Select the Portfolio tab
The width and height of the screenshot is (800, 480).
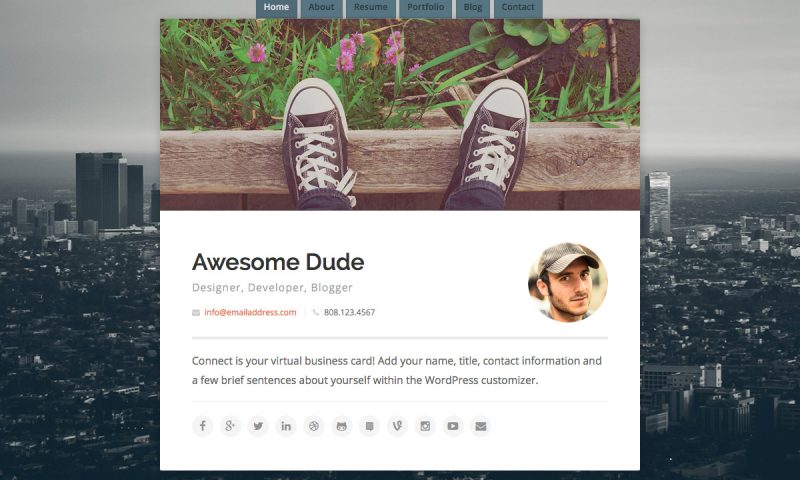point(426,8)
